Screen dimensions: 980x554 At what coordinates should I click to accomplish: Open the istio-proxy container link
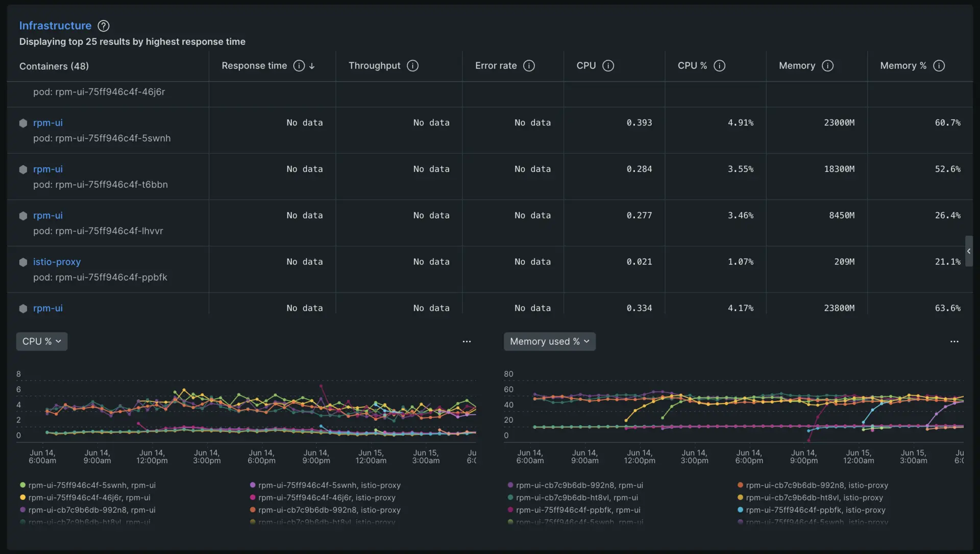tap(57, 262)
